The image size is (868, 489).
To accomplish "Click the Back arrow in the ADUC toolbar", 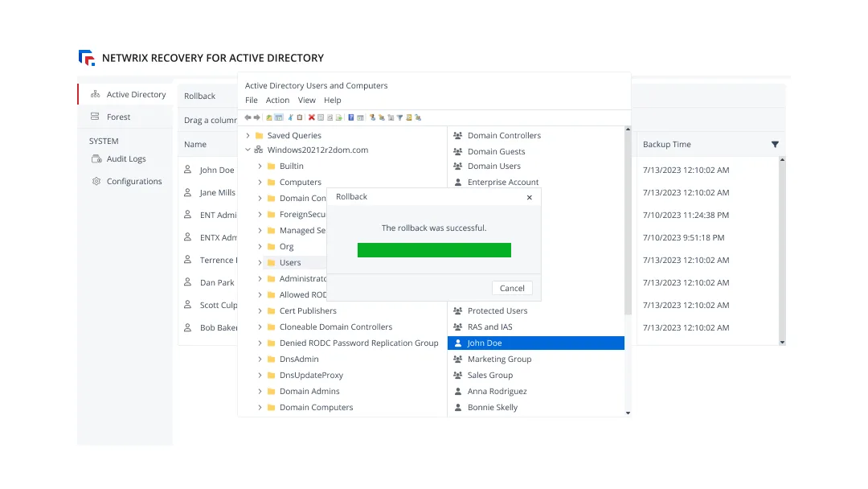I will (x=248, y=117).
